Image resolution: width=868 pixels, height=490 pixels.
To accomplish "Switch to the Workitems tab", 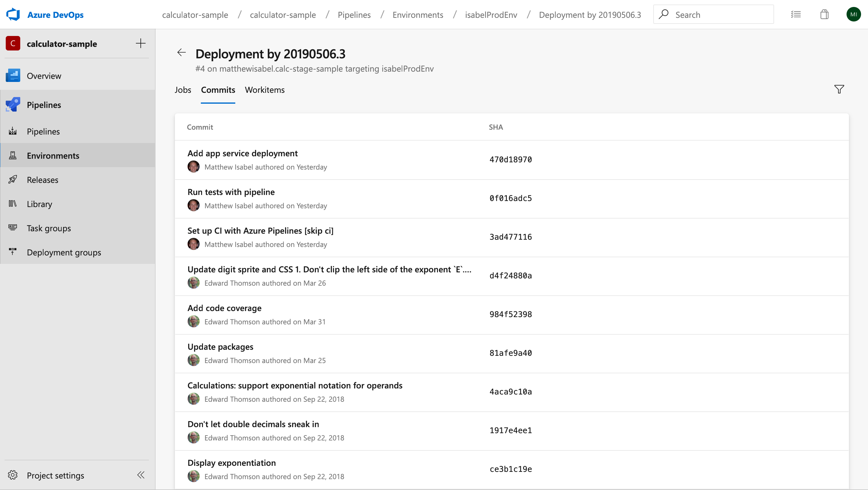I will coord(265,90).
